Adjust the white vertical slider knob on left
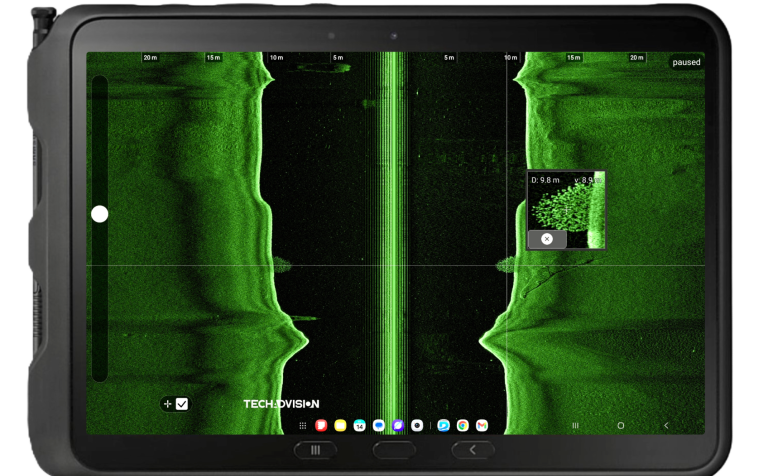Screen dimensions: 768x476 [x=99, y=214]
